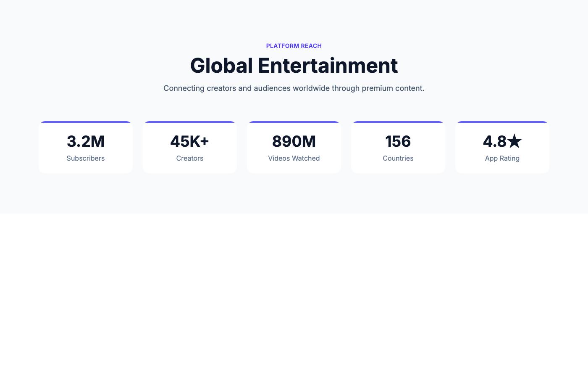Select the 890M statistic number

[x=294, y=142]
